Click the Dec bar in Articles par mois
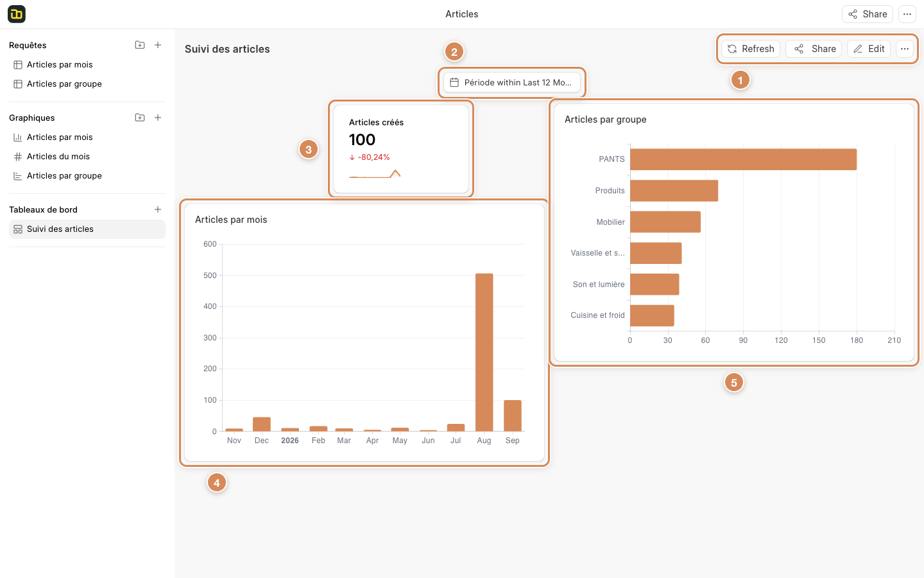This screenshot has height=578, width=924. [x=262, y=424]
